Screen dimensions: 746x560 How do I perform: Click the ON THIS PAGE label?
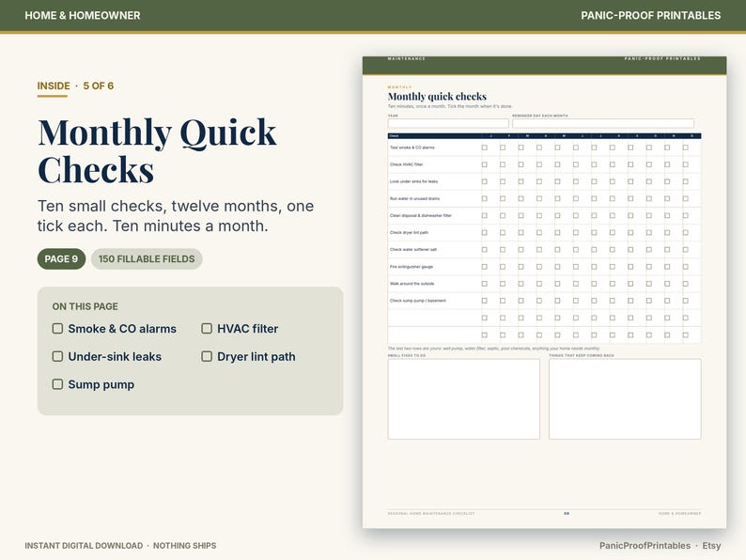85,306
